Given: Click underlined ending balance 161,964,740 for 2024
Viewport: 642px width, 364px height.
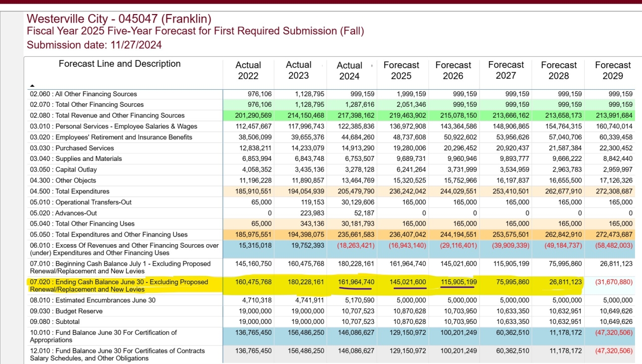Looking at the screenshot, I should click(x=356, y=282).
